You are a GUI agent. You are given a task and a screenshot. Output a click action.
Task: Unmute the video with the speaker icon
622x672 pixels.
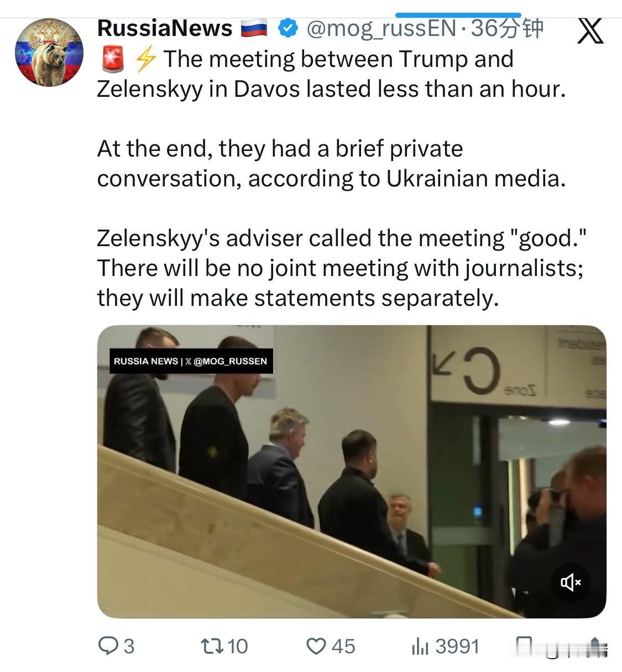[x=570, y=582]
